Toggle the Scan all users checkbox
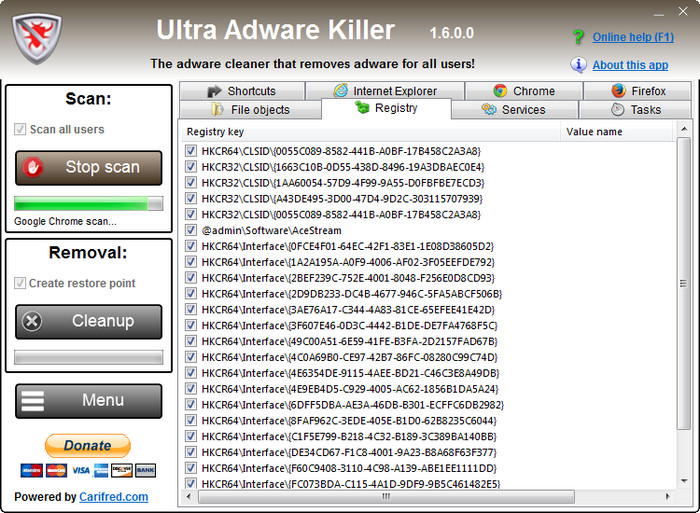Screen dimensions: 700x513 20,129
